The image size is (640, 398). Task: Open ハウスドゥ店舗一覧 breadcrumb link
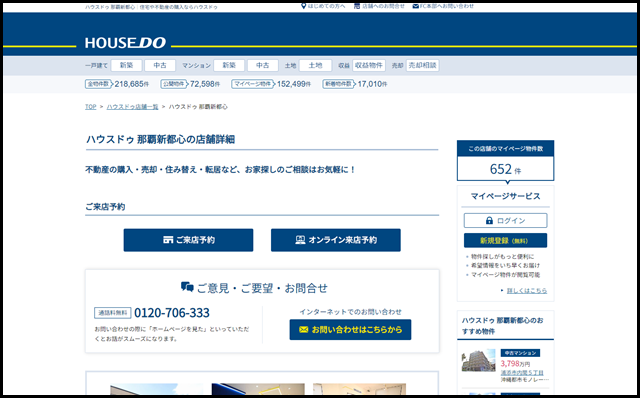pyautogui.click(x=132, y=107)
